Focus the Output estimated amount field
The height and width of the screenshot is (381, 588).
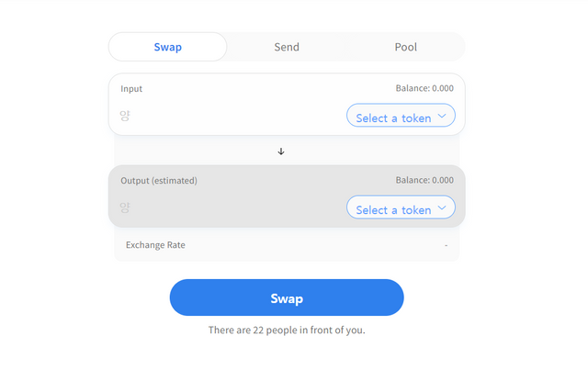pyautogui.click(x=202, y=208)
